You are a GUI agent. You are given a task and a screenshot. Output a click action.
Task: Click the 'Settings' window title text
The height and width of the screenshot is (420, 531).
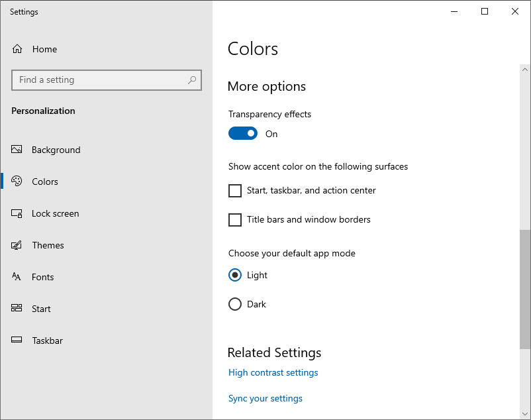click(x=24, y=12)
